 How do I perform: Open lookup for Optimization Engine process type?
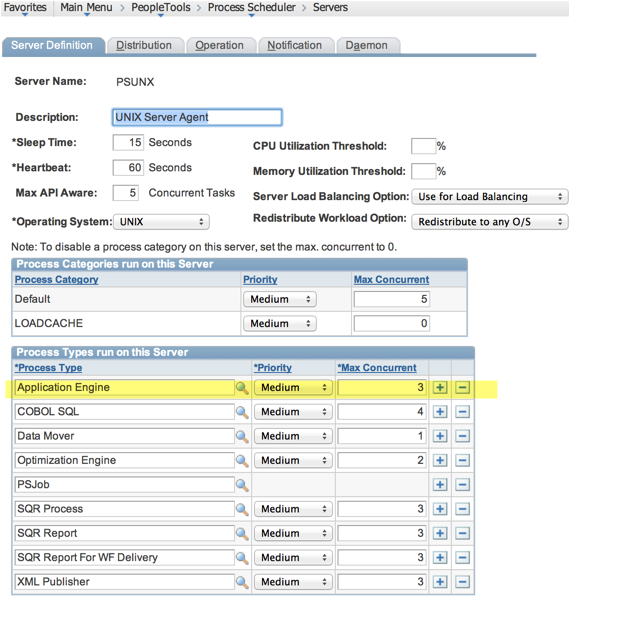[242, 461]
